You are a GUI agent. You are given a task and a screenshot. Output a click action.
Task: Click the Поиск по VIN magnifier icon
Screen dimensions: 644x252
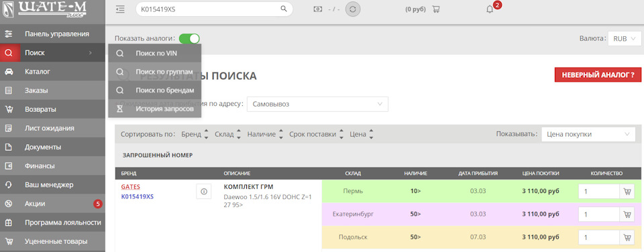(120, 53)
